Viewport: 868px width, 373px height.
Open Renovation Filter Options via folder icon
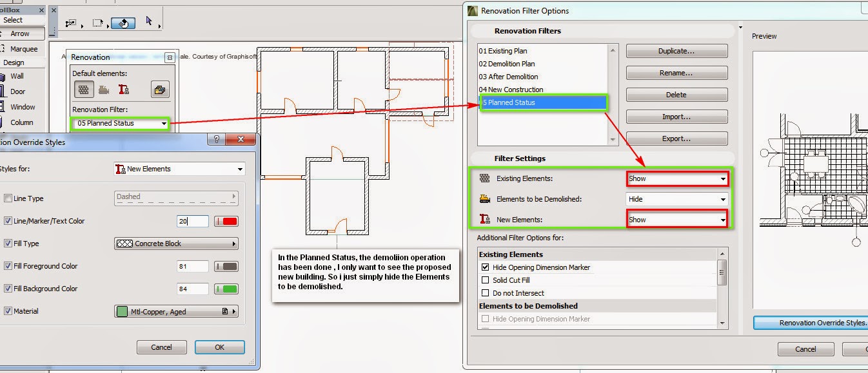pyautogui.click(x=160, y=89)
